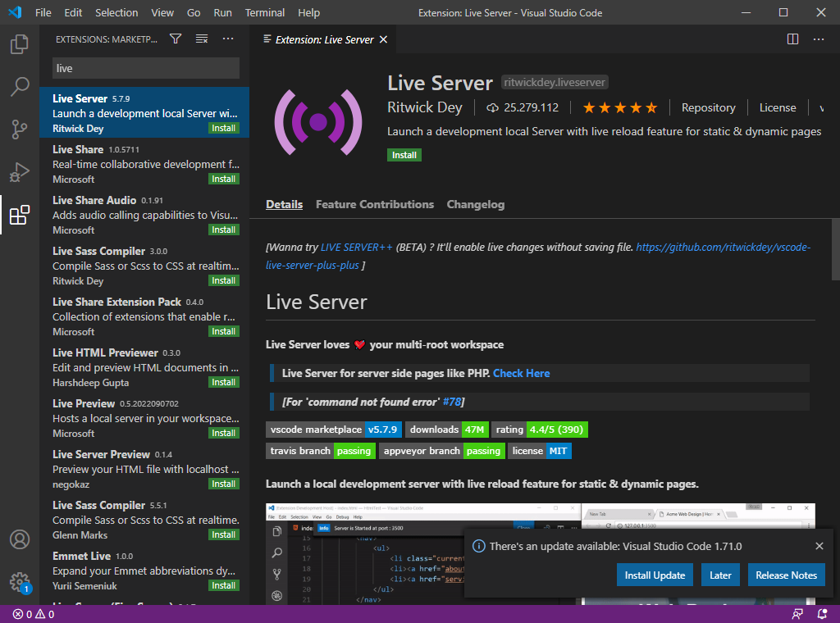
Task: Open the Help menu
Action: pyautogui.click(x=308, y=13)
